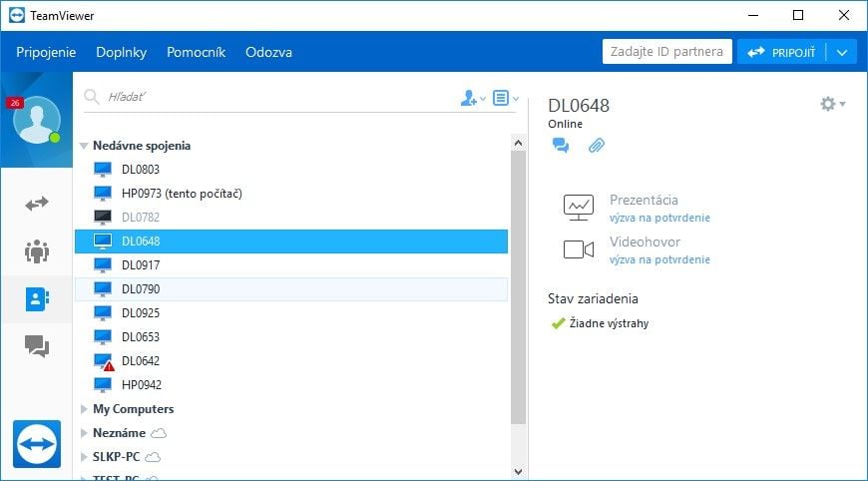The image size is (868, 481).
Task: Select computer HP0942
Action: 291,384
